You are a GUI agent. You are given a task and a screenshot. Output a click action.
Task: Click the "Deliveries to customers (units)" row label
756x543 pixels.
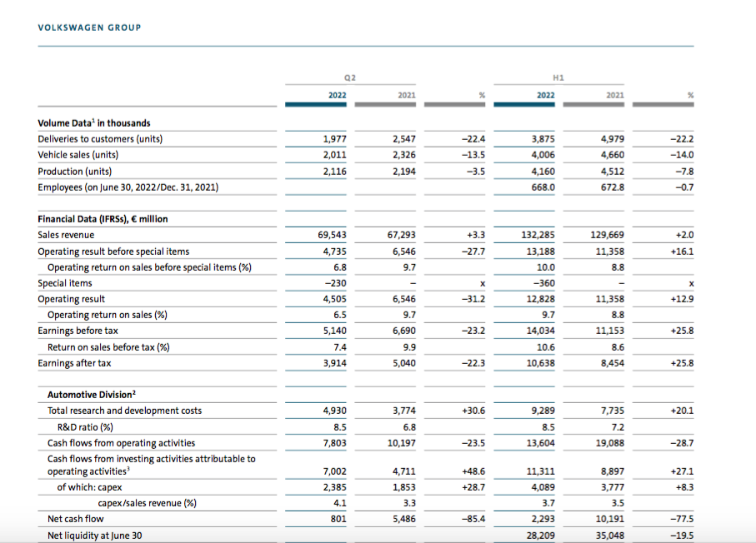100,139
